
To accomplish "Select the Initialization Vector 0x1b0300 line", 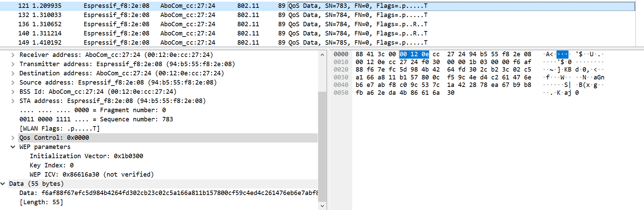I will click(86, 156).
